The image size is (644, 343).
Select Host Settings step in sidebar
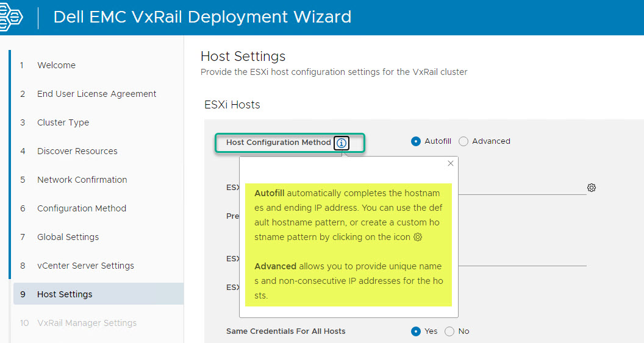(x=65, y=294)
